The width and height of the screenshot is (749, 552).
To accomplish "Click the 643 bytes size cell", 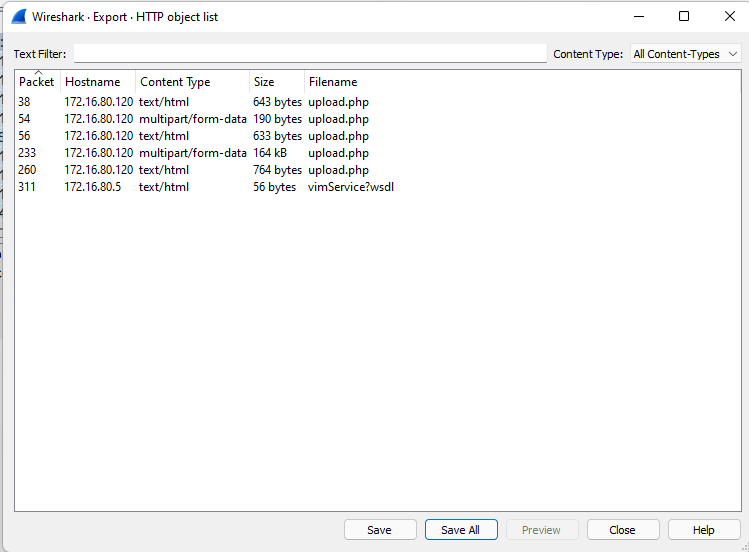I will (277, 102).
